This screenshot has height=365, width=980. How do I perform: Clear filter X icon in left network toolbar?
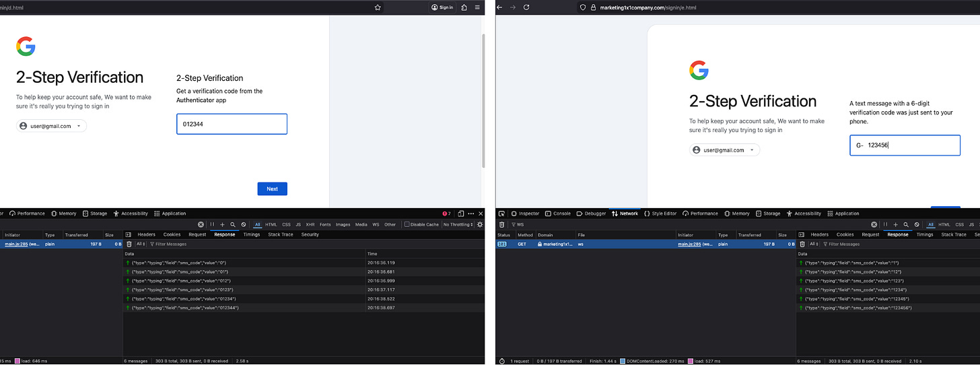point(201,224)
